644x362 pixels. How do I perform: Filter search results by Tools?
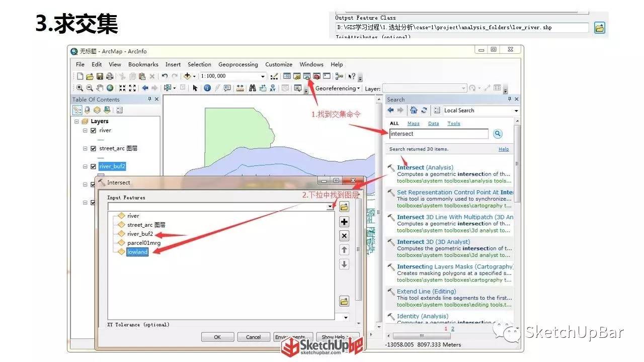click(454, 124)
